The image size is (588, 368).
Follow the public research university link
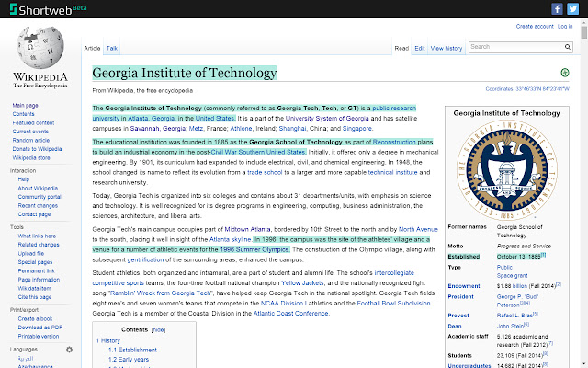394,109
